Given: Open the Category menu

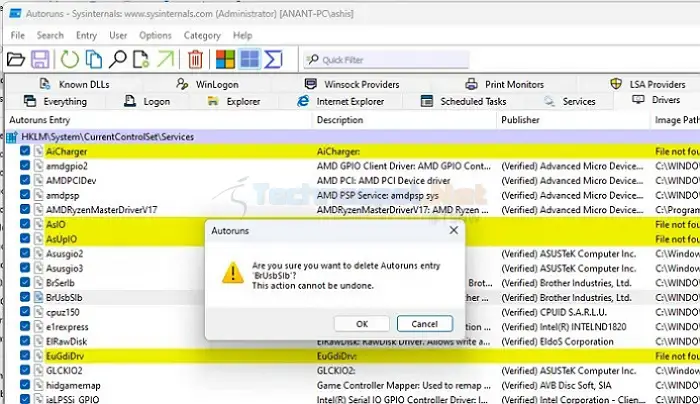Looking at the screenshot, I should coord(202,35).
